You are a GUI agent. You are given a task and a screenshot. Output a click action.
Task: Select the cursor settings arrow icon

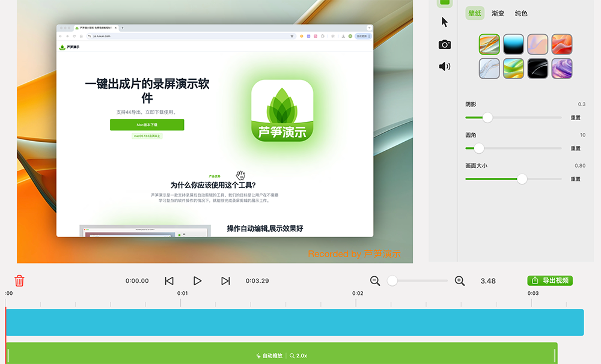[445, 22]
